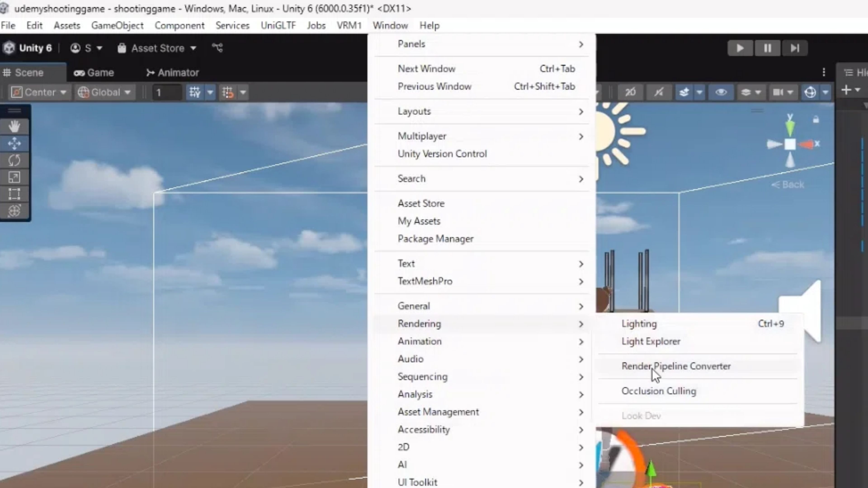Viewport: 868px width, 488px height.
Task: Click the Step frame button
Action: tap(795, 48)
